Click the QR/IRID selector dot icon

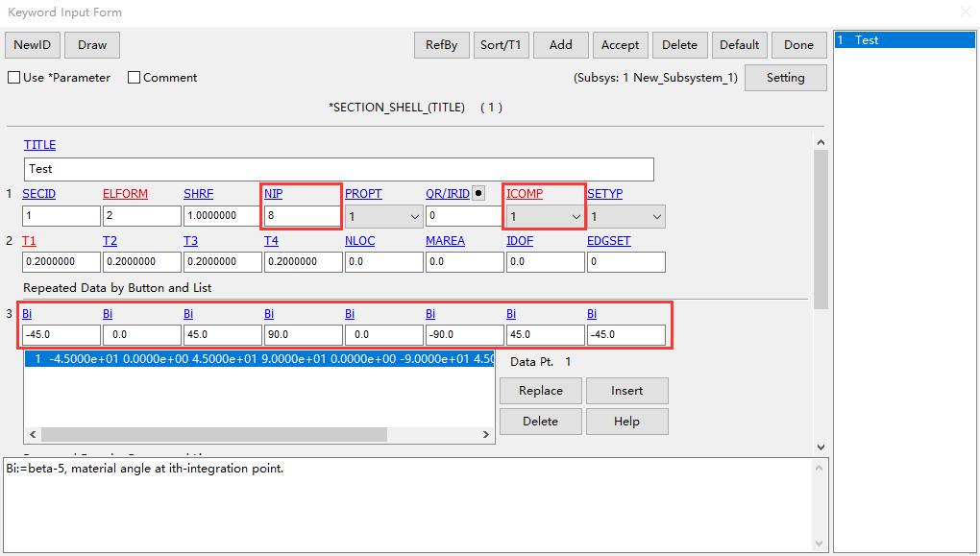tap(478, 193)
